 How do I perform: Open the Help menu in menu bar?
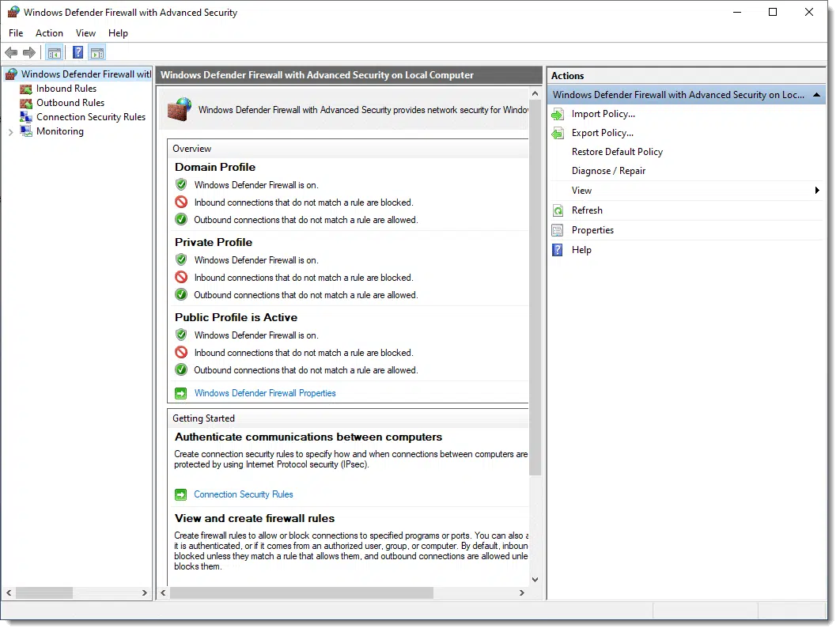[118, 33]
